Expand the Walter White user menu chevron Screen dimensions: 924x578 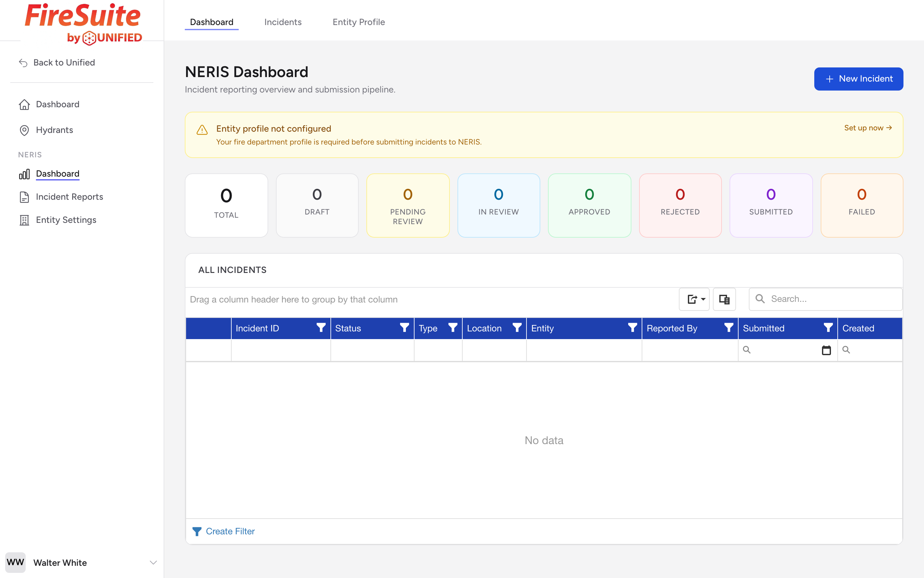(x=153, y=562)
